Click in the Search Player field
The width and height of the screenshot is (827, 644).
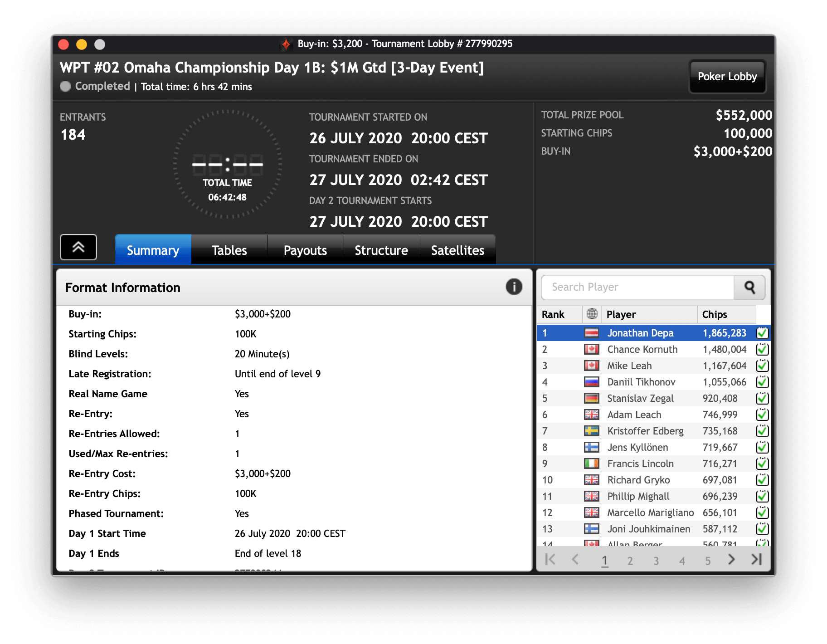click(x=637, y=288)
